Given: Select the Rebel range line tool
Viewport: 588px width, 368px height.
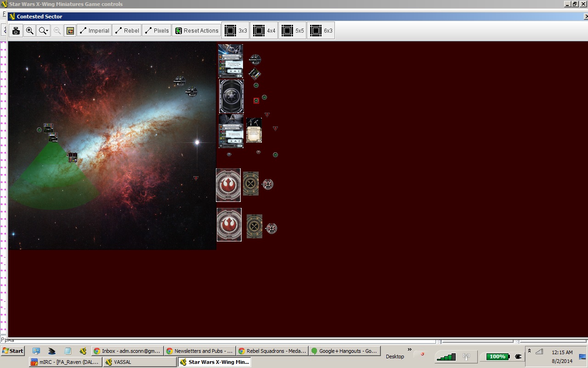Looking at the screenshot, I should click(x=127, y=31).
